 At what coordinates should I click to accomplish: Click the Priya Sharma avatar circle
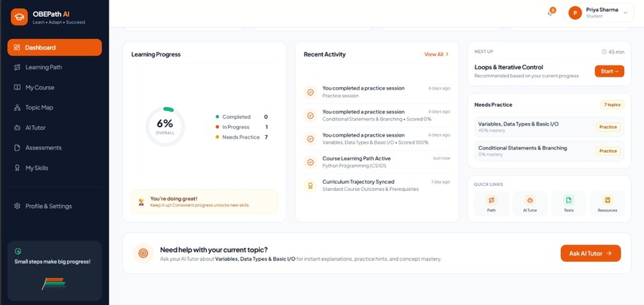click(575, 13)
